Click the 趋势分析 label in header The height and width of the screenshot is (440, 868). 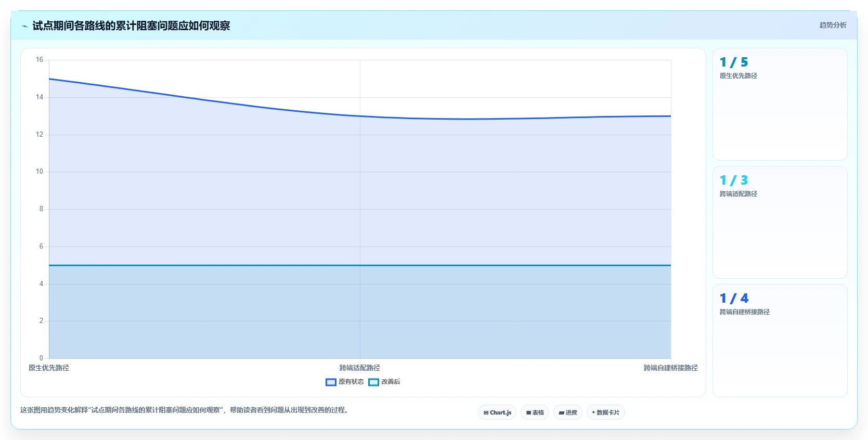(x=833, y=25)
